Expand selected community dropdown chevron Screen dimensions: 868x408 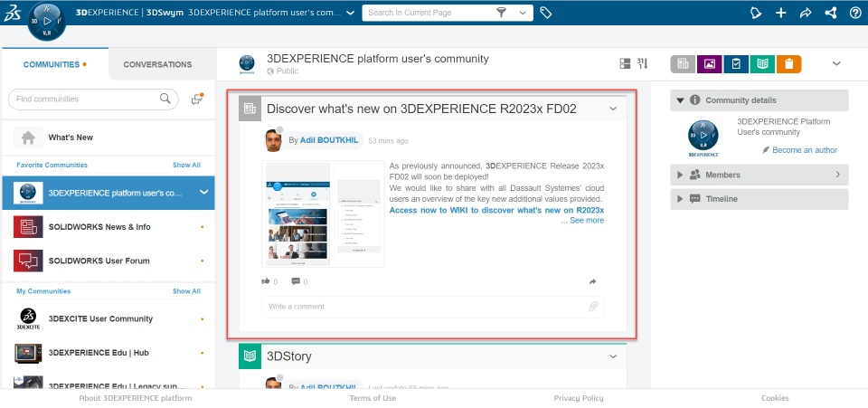203,192
